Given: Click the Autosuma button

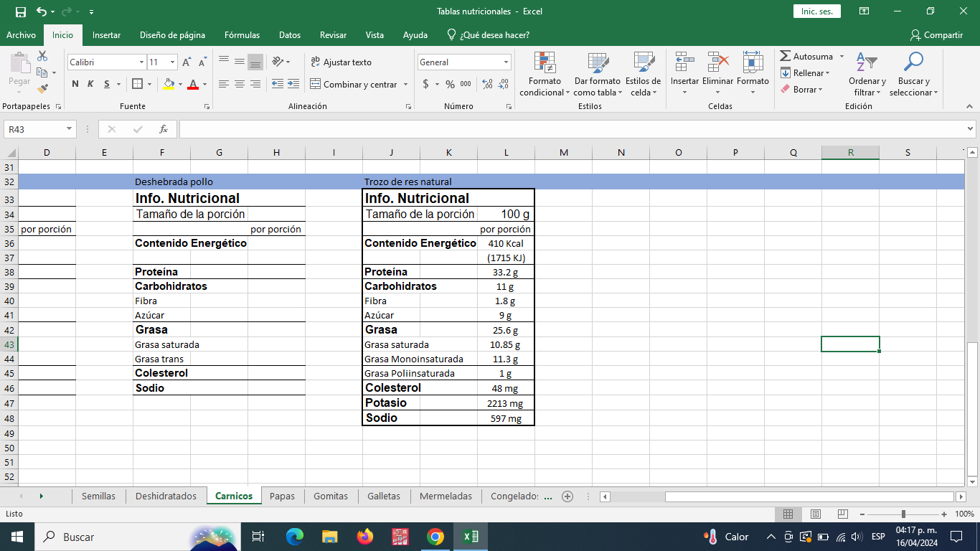Looking at the screenshot, I should [807, 56].
